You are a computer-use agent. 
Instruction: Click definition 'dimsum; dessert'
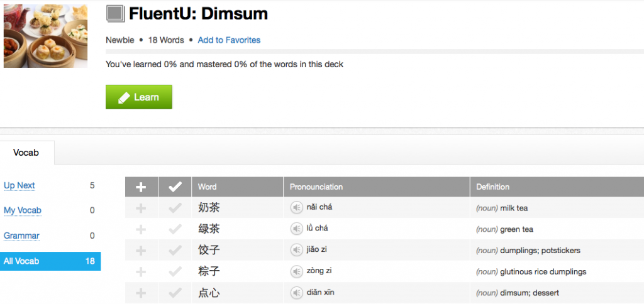[x=530, y=293]
